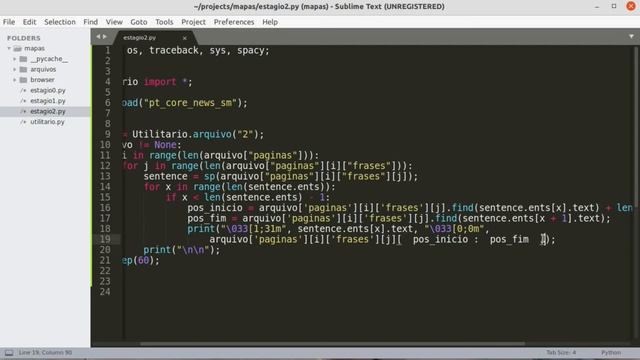This screenshot has width=640, height=360.
Task: Click 'import' keyword on line 4
Action: coord(160,82)
